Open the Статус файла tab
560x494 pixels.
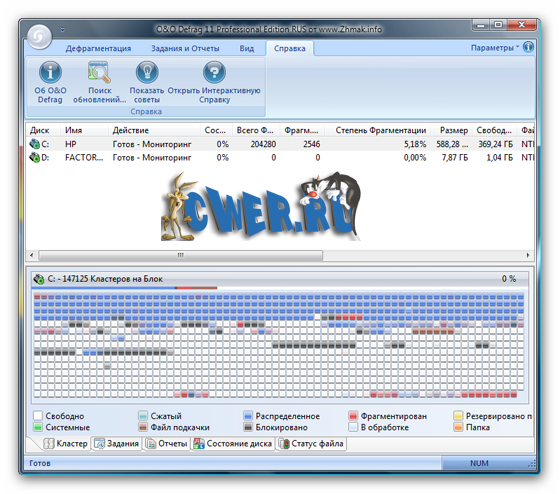pyautogui.click(x=311, y=444)
